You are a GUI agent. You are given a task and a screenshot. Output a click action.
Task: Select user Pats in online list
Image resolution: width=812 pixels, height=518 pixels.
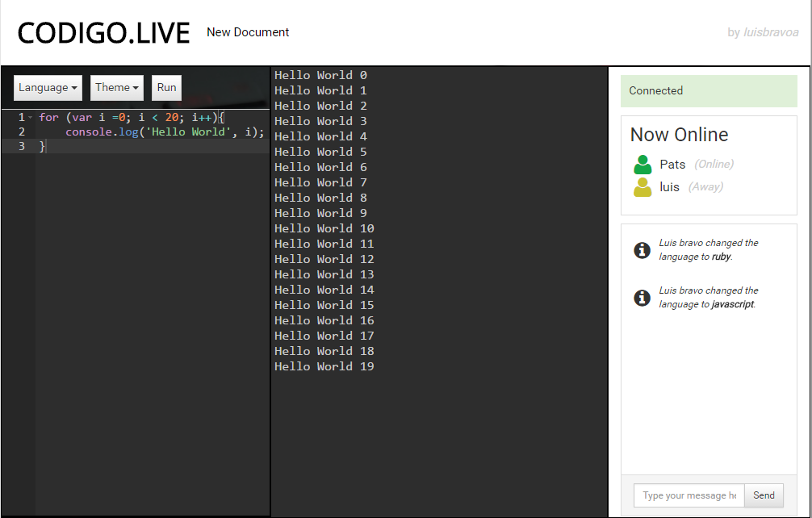coord(672,165)
